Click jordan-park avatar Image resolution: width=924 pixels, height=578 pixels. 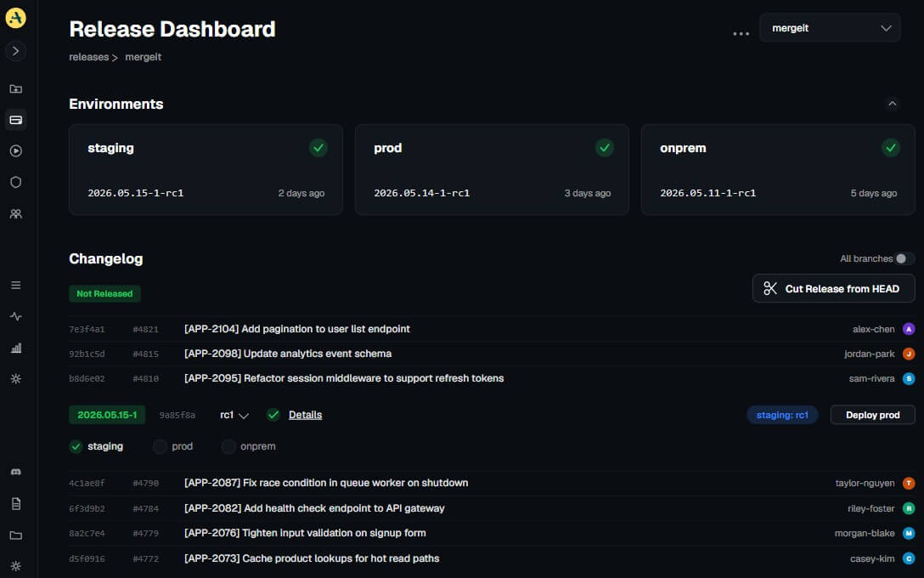(909, 354)
